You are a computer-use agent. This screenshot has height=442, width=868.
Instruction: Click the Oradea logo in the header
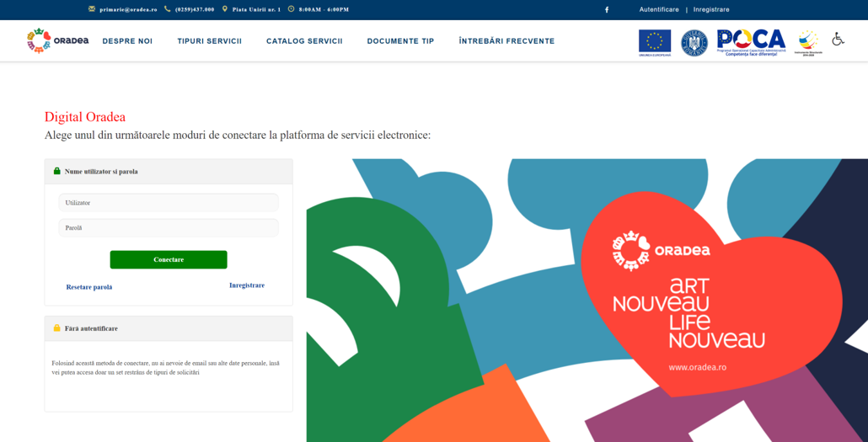point(57,40)
